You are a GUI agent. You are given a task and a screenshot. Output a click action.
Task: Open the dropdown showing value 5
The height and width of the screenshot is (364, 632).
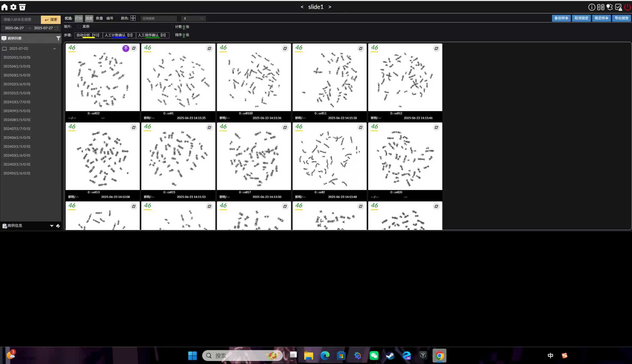193,18
